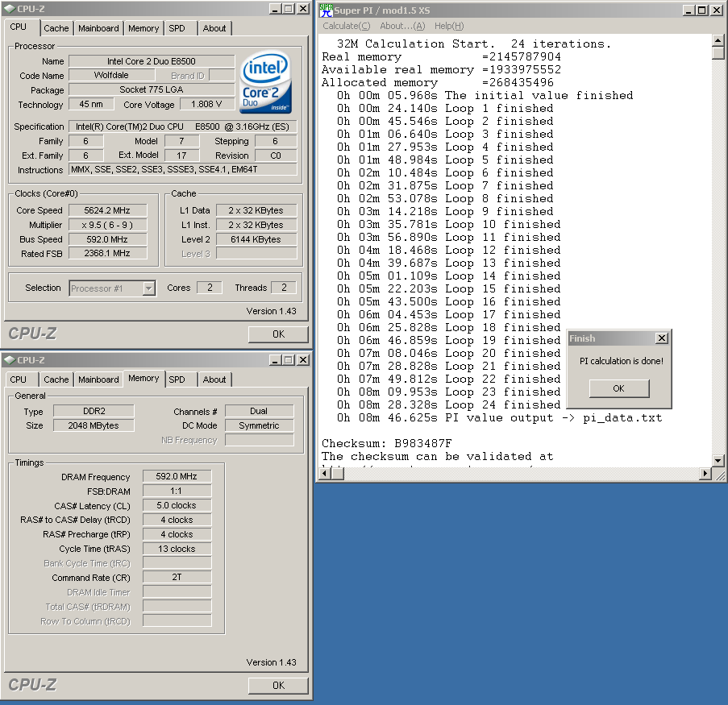Open the About tab in lower CPU-Z window
The width and height of the screenshot is (728, 705).
pos(214,379)
